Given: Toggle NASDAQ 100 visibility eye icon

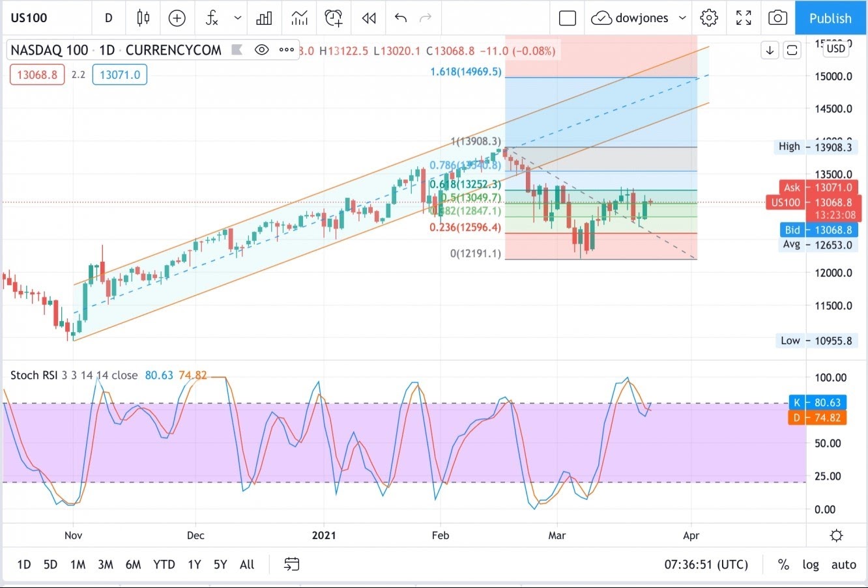Looking at the screenshot, I should tap(262, 50).
